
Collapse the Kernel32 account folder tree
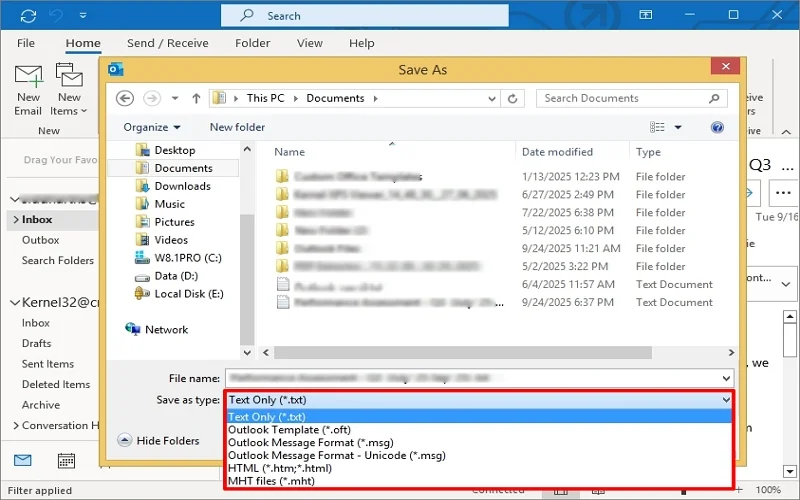coord(15,303)
